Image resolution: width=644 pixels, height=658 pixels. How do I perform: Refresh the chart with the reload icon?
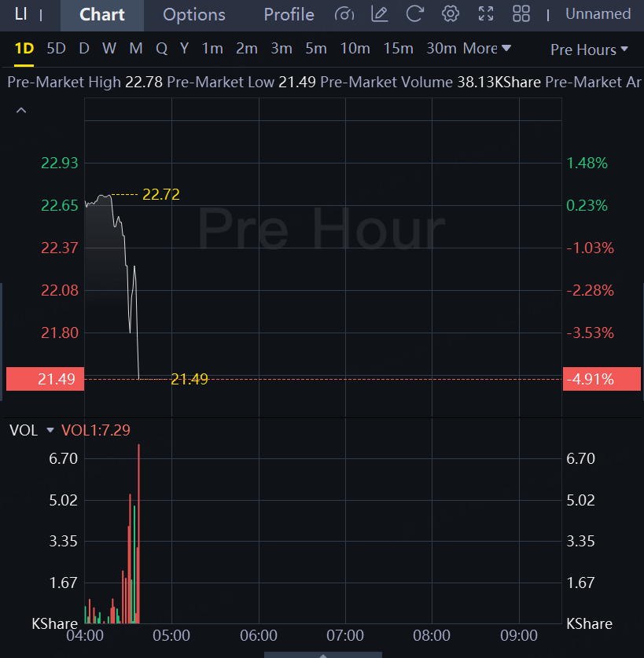(415, 14)
